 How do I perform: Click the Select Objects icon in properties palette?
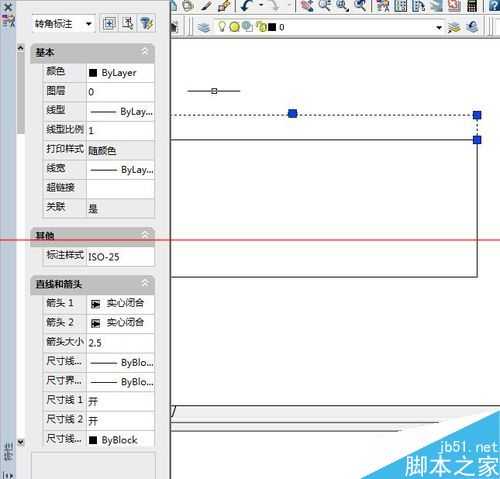point(128,24)
